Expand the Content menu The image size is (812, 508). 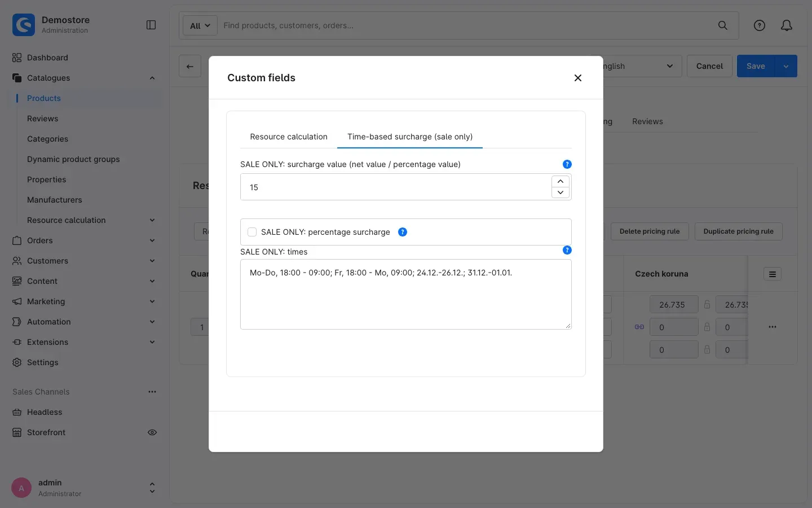[152, 281]
